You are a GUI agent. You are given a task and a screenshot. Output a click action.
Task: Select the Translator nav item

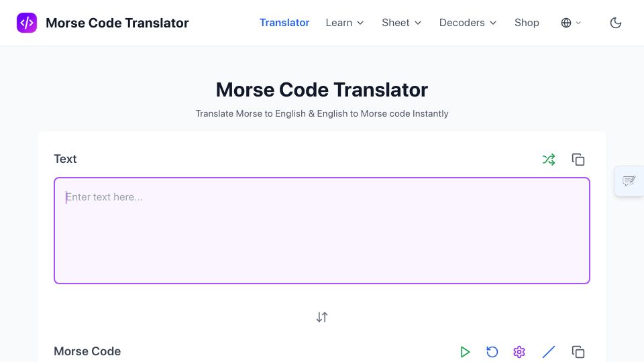[284, 23]
